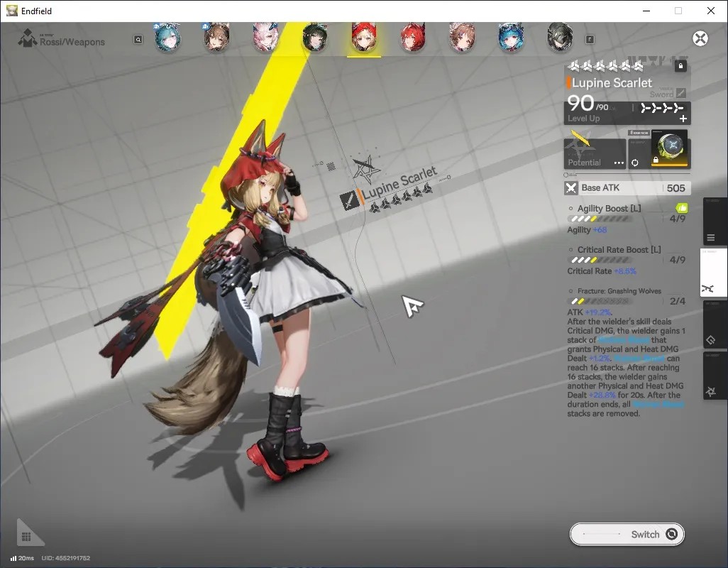Click the Critical Rate +8.5% stat line
This screenshot has height=568, width=728.
[602, 271]
